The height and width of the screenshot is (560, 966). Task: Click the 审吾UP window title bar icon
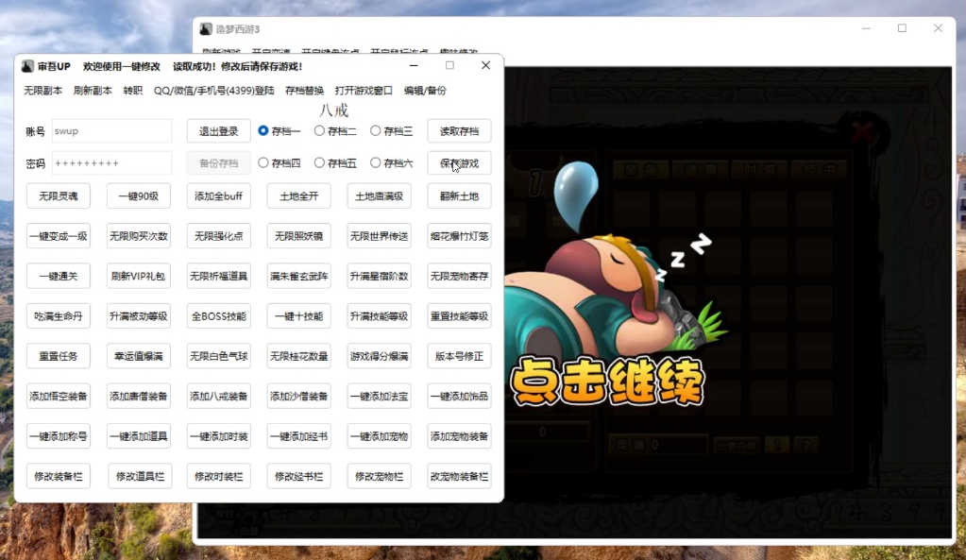[x=27, y=66]
